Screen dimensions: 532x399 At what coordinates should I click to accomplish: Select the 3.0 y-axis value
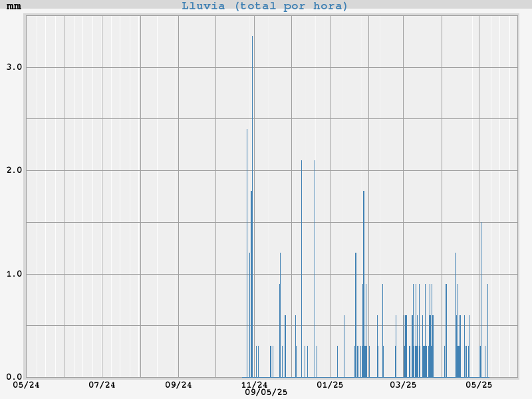[x=14, y=67]
